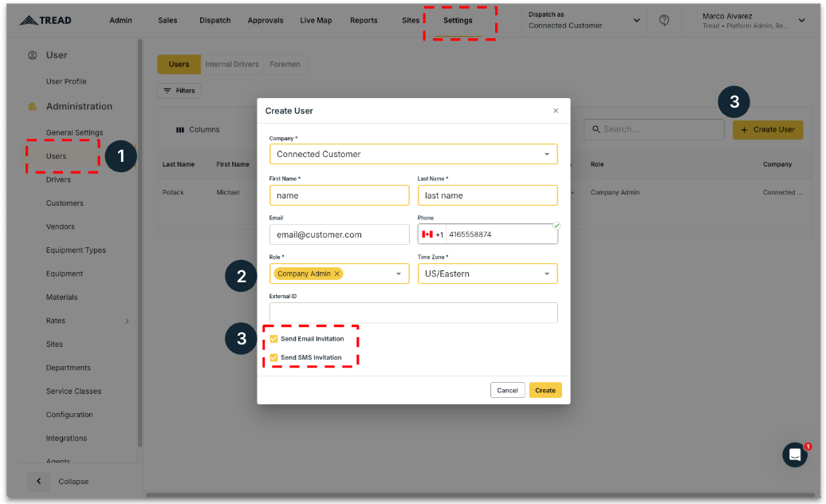Click the Phone number field
This screenshot has height=504, width=826.
(501, 234)
